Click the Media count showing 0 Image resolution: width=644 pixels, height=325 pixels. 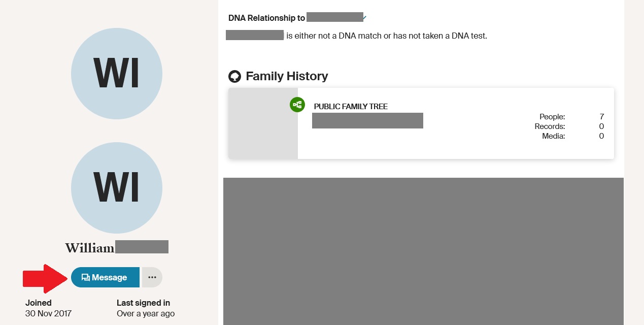[575, 136]
